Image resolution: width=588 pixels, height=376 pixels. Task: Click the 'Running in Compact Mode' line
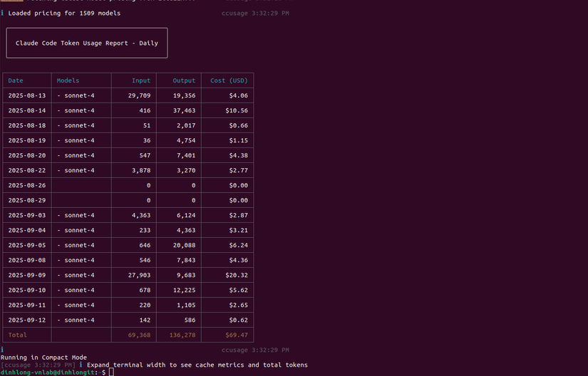[x=43, y=357]
